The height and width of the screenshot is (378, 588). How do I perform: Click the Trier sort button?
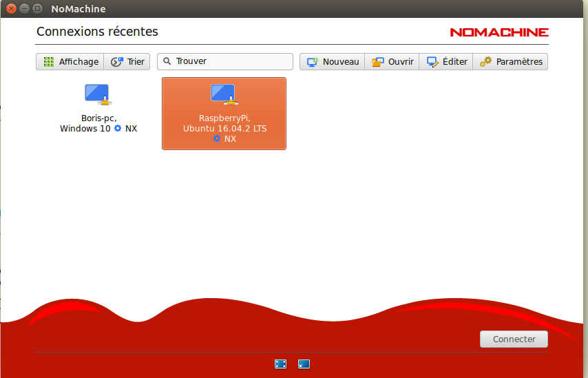(x=127, y=61)
